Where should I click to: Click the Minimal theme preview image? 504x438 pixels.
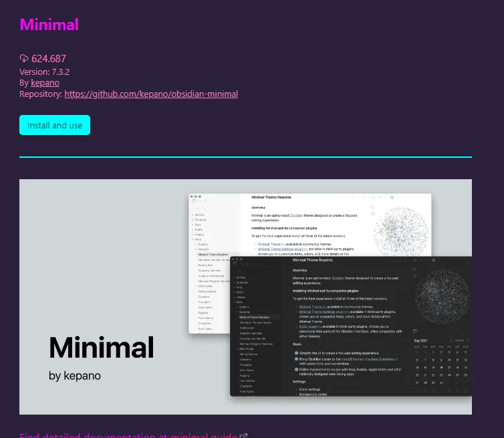click(245, 296)
